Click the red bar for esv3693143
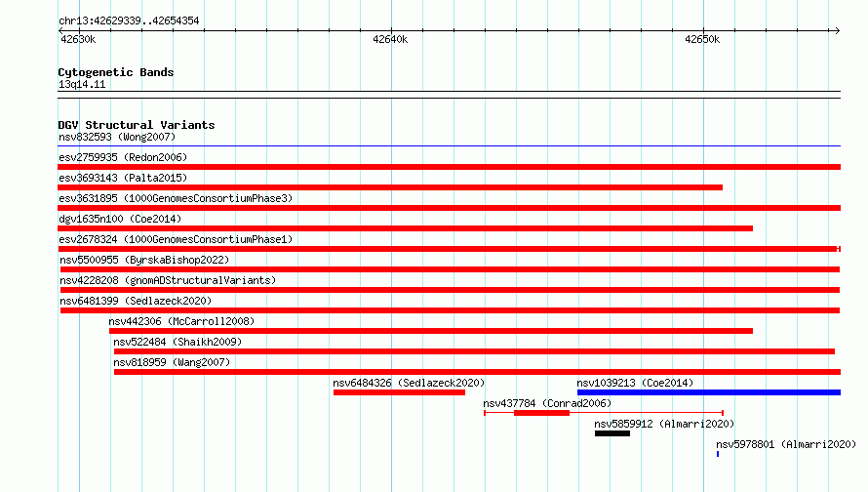This screenshot has height=492, width=868. click(x=390, y=187)
